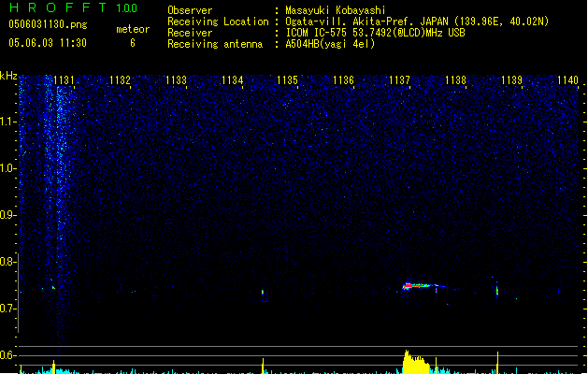The image size is (588, 374).
Task: Click the 1137 time axis marker
Action: 399,80
